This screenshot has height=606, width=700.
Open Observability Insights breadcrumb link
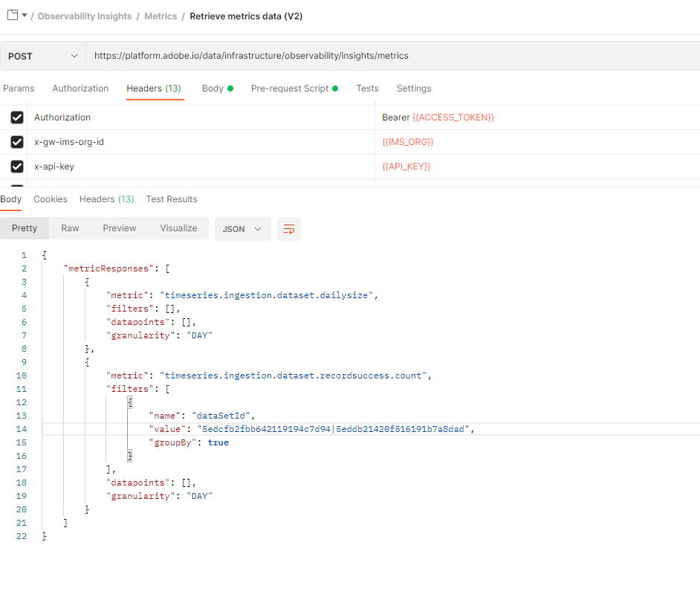85,16
